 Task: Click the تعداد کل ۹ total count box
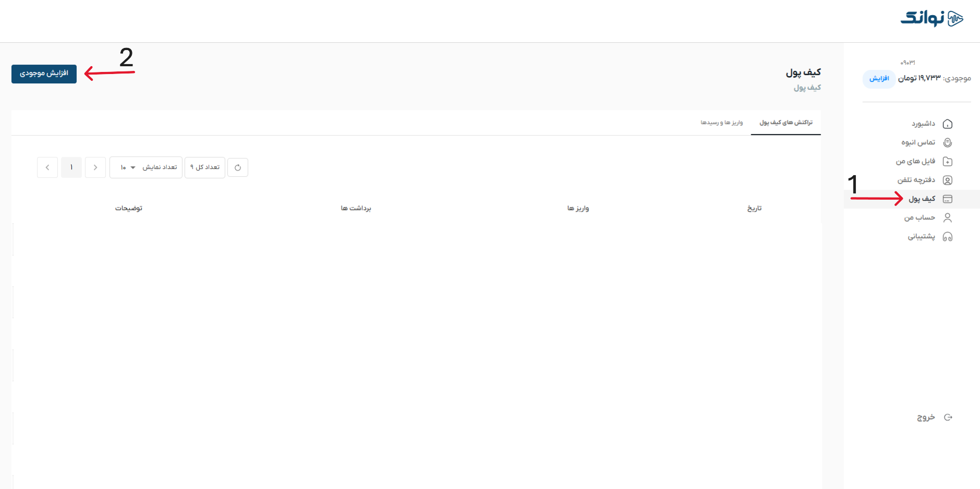click(x=205, y=168)
